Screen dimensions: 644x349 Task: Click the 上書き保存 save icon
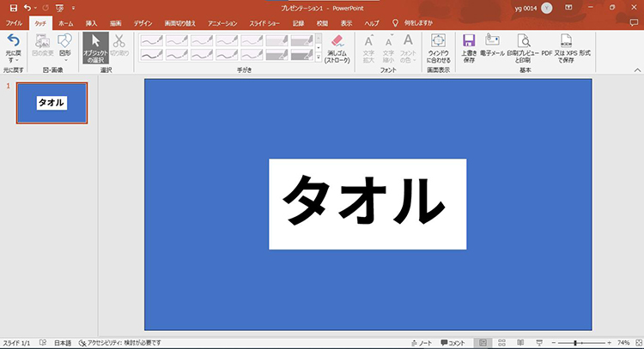[469, 48]
